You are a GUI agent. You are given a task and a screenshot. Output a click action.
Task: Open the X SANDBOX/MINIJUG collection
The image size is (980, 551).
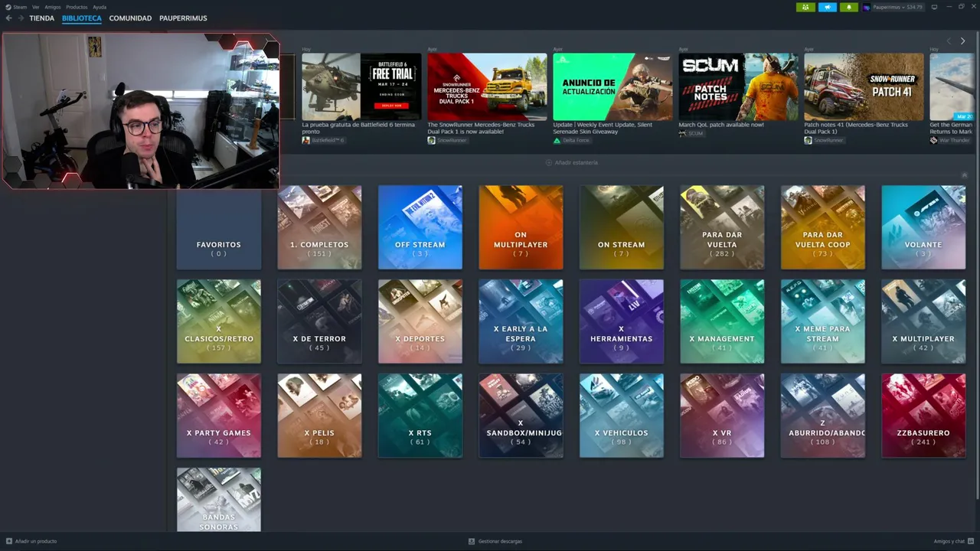[521, 416]
